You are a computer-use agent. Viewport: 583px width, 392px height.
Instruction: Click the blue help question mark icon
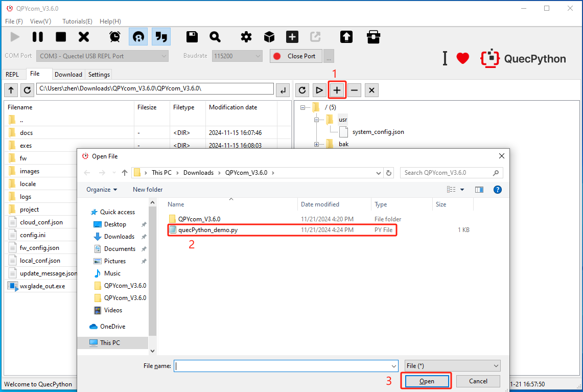[498, 190]
